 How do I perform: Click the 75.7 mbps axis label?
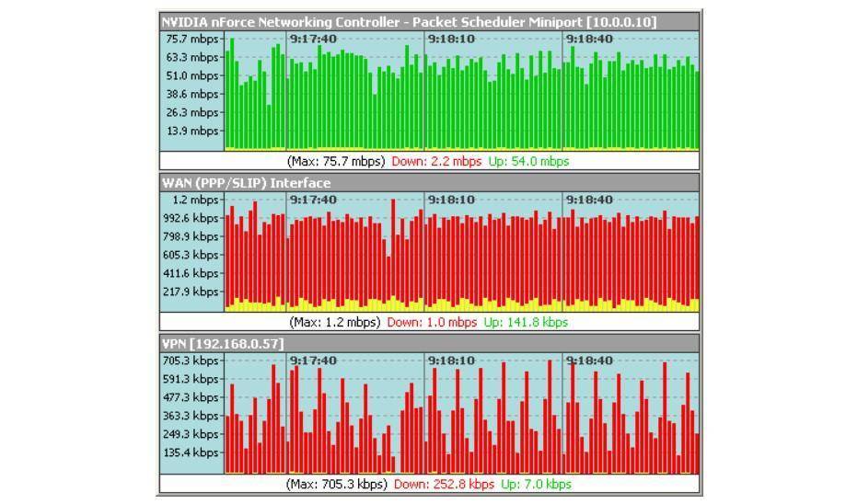tap(192, 39)
